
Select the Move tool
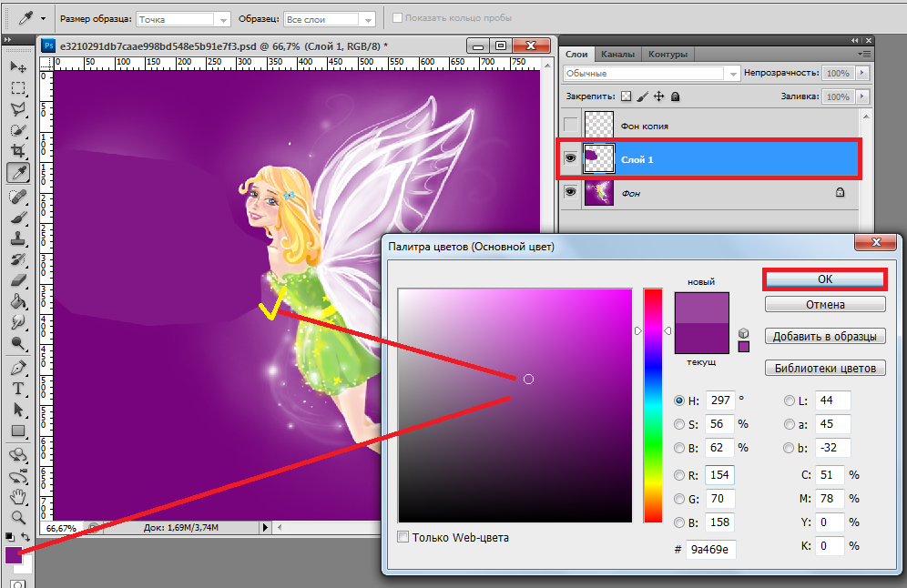pyautogui.click(x=17, y=66)
